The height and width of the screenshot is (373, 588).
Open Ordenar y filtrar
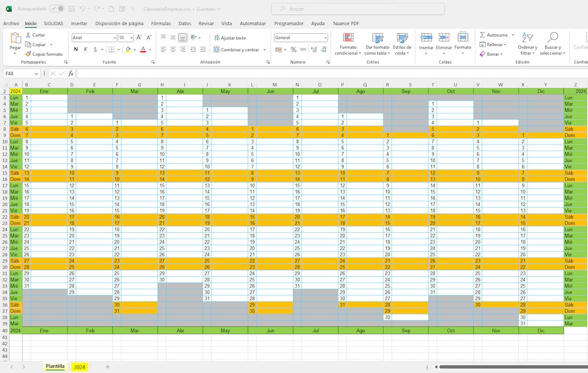(x=528, y=44)
